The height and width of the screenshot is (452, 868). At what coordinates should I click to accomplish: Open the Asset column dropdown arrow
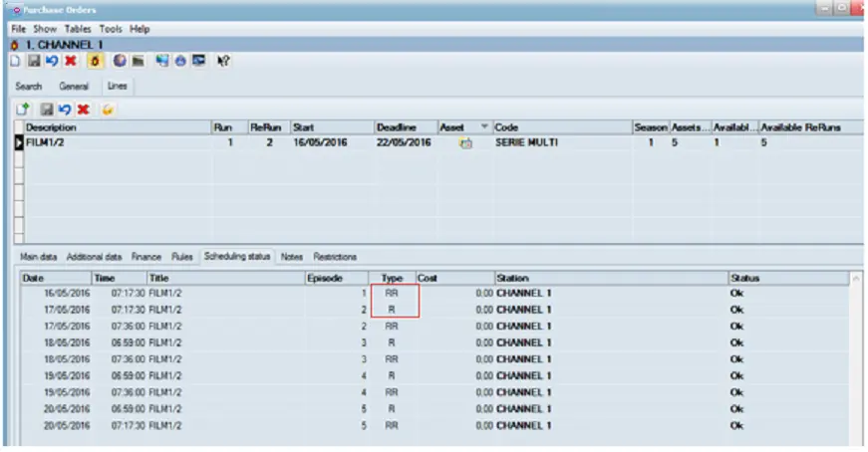point(485,127)
